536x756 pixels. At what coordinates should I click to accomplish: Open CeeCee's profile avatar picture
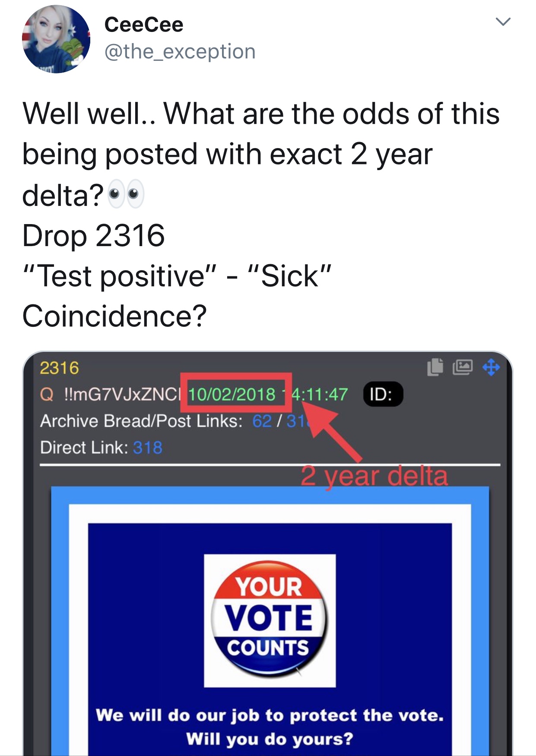(x=56, y=39)
